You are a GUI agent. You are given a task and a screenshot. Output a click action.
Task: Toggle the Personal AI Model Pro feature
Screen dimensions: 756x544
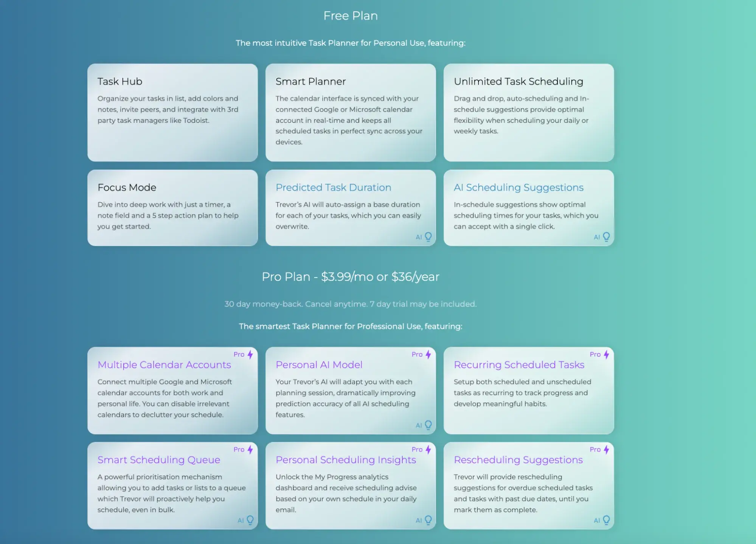351,390
